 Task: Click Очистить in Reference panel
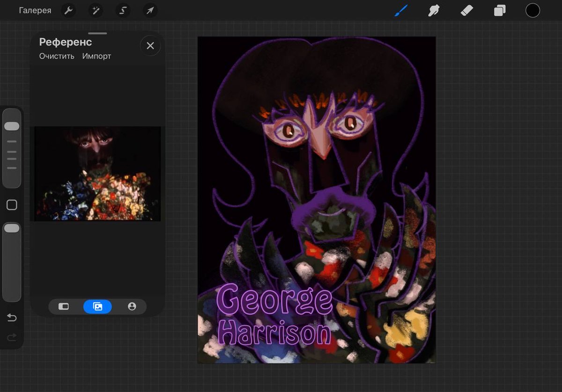pyautogui.click(x=57, y=56)
